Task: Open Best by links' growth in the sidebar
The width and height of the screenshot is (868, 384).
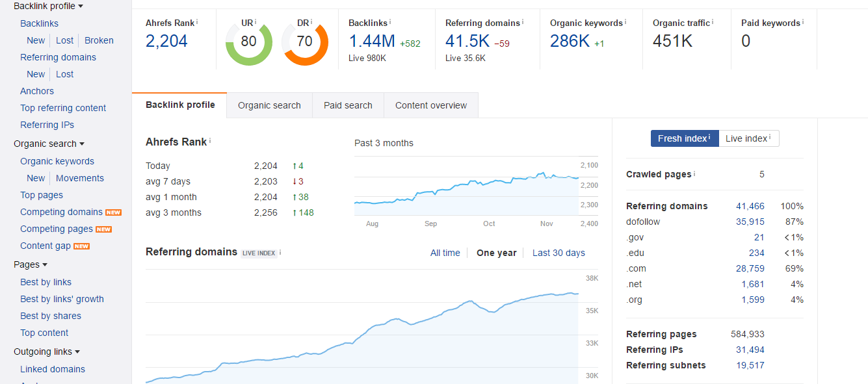Action: coord(62,299)
